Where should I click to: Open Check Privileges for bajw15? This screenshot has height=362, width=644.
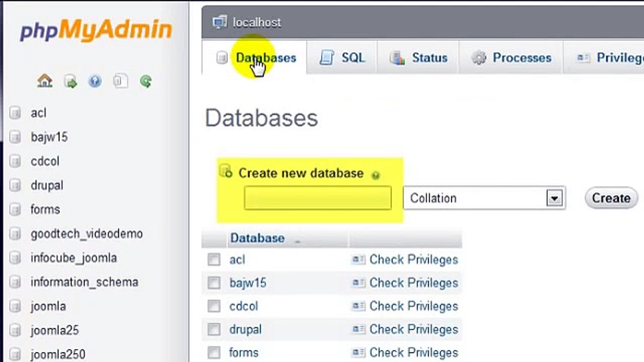point(414,283)
